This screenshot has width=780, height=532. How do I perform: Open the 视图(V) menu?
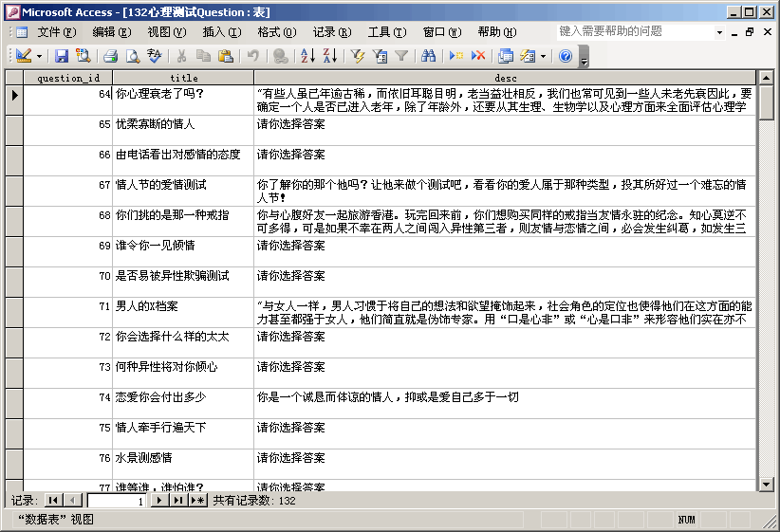pyautogui.click(x=167, y=32)
